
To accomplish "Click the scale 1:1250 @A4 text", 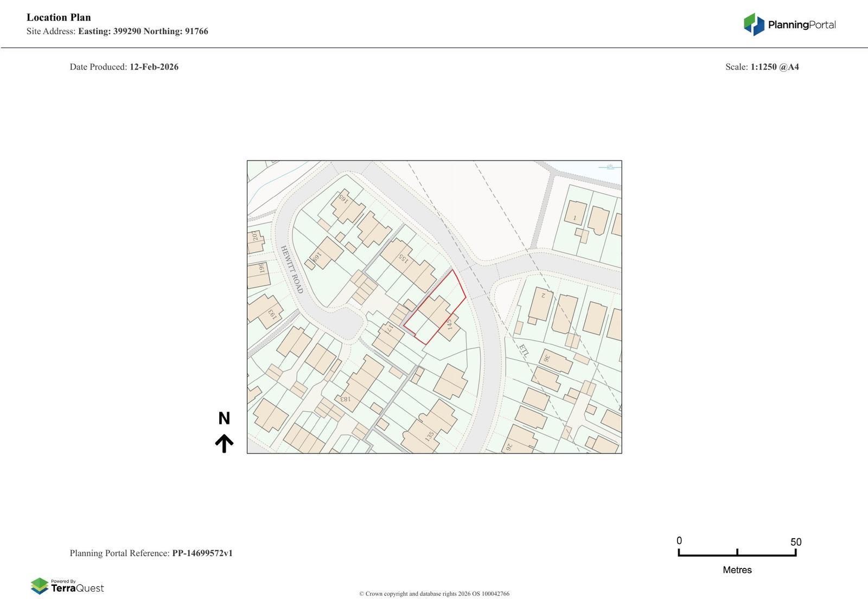I will pyautogui.click(x=774, y=67).
